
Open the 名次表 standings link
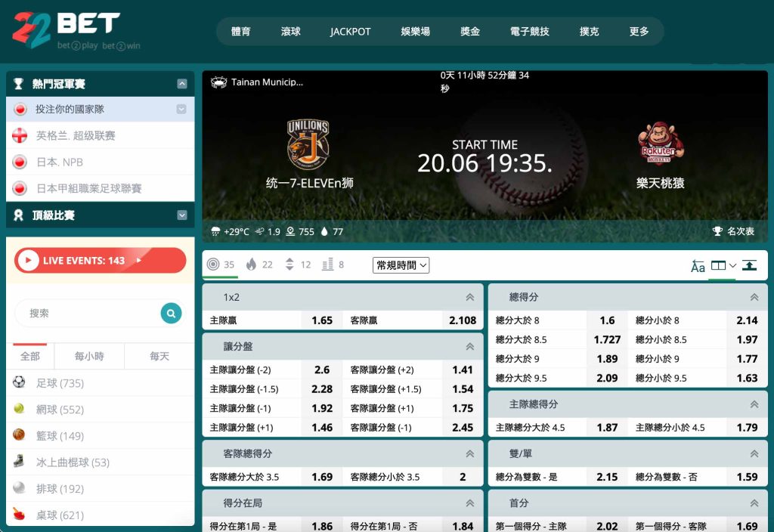[x=733, y=231]
